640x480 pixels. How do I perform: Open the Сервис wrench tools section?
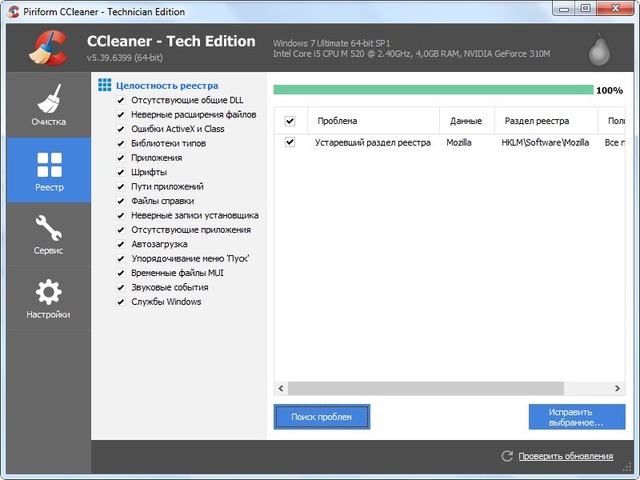48,235
